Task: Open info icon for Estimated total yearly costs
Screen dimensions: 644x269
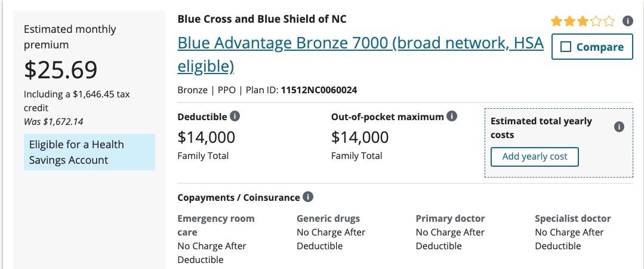Action: click(619, 127)
